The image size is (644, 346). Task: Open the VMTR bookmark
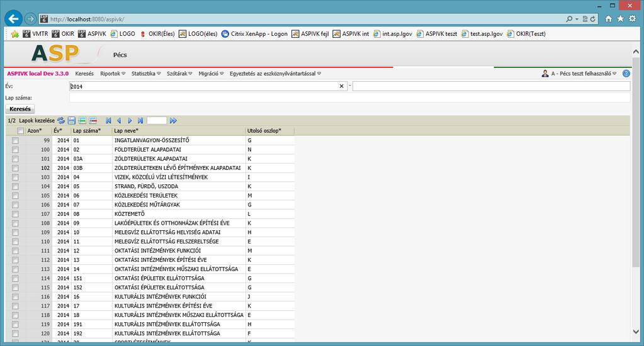[35, 33]
